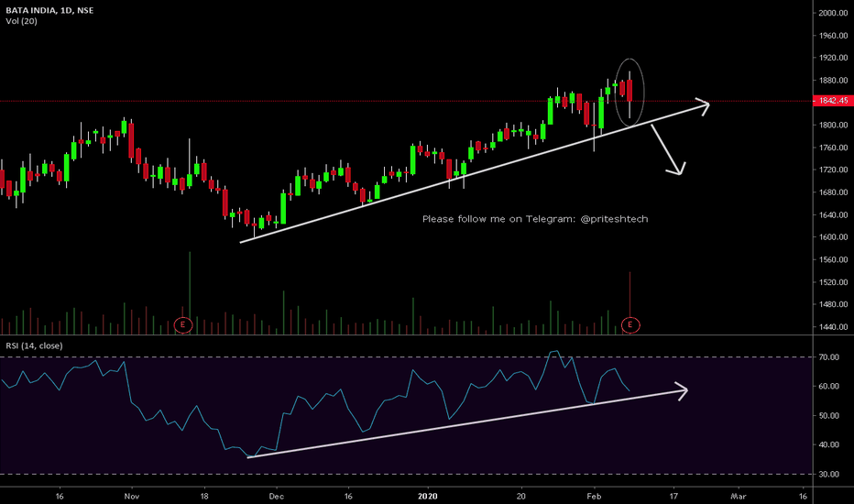This screenshot has height=504, width=854.
Task: Click the 1480.00 price axis label
Action: [x=833, y=304]
